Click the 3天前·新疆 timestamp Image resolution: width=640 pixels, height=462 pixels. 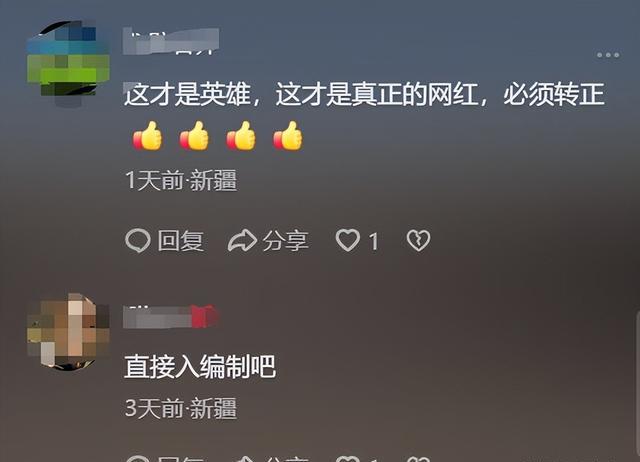(181, 408)
